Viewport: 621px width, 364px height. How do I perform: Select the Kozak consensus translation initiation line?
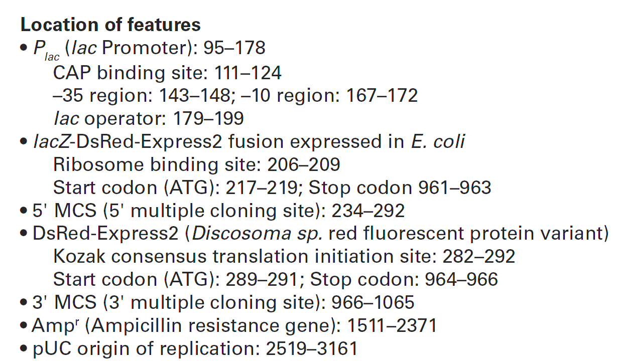click(284, 256)
